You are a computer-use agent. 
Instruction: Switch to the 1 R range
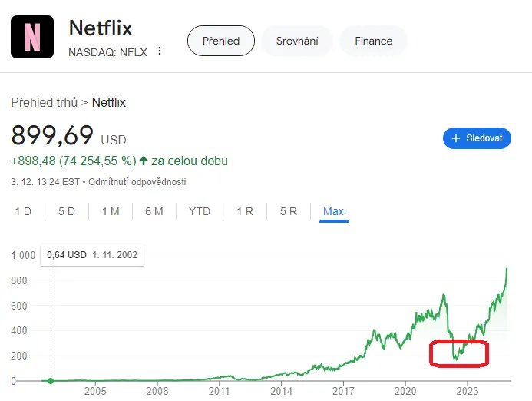coord(245,211)
